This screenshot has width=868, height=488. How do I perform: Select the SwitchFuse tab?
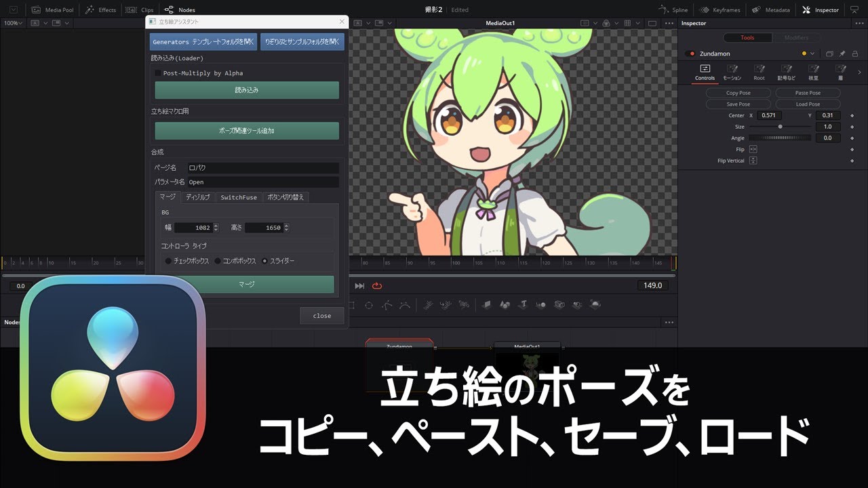pos(239,197)
